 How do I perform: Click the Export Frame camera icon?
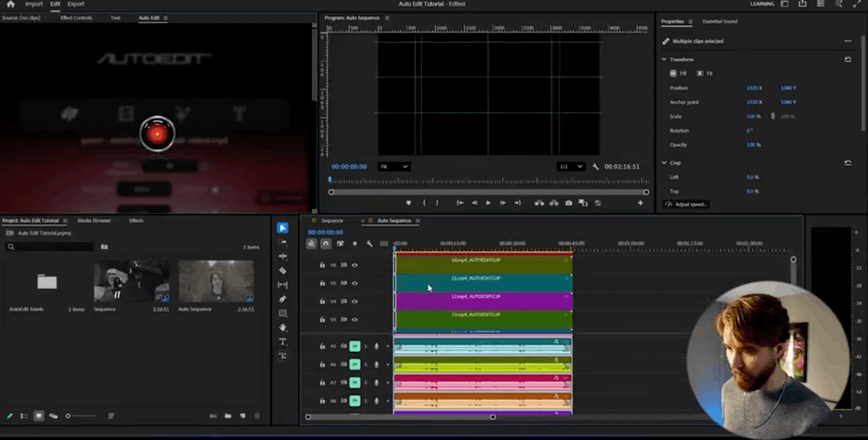[568, 203]
